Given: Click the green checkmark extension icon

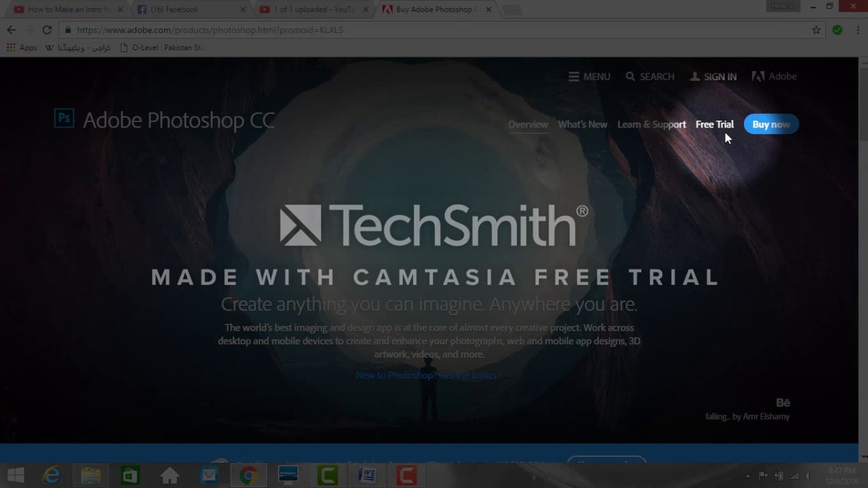Looking at the screenshot, I should [837, 30].
